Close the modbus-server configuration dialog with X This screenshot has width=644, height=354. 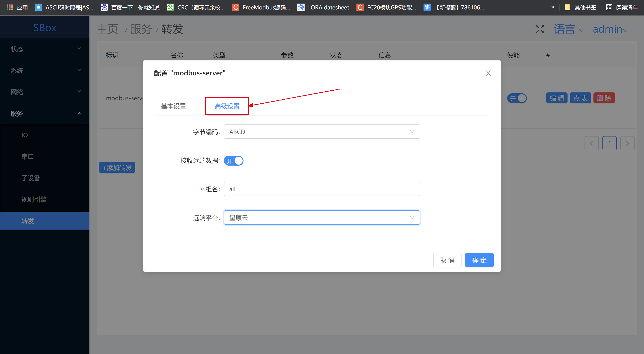pyautogui.click(x=488, y=73)
